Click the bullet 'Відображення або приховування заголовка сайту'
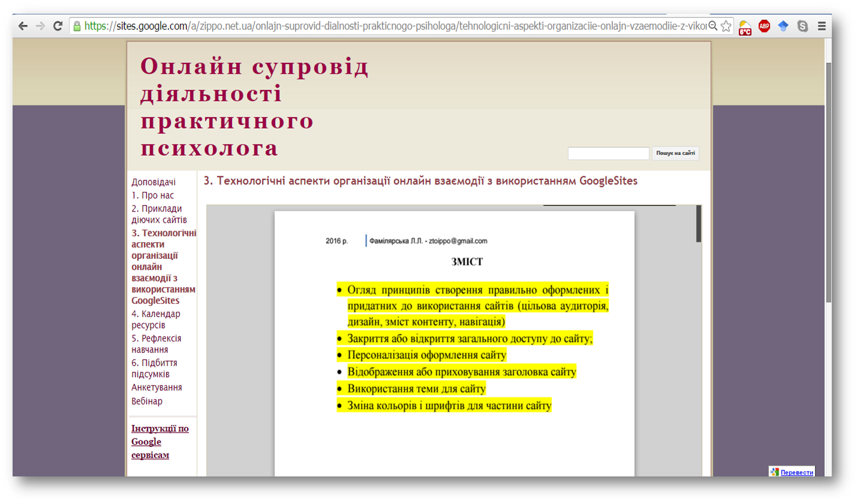The image size is (857, 504). coord(461,372)
